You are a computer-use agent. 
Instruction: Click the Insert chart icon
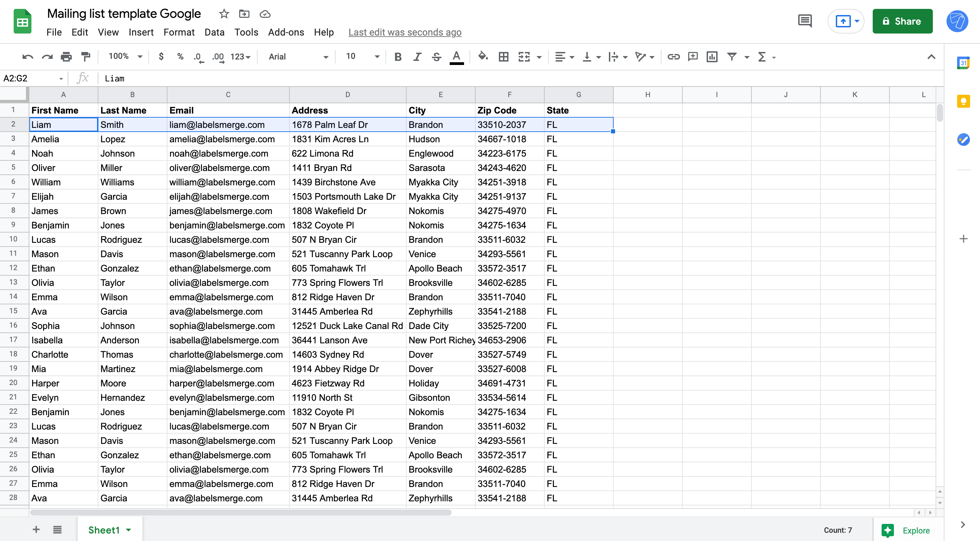(712, 56)
